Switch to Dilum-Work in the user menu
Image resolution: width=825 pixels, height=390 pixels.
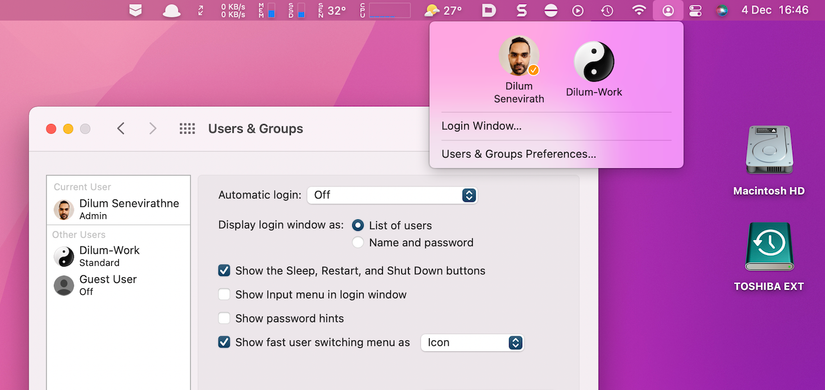click(594, 69)
